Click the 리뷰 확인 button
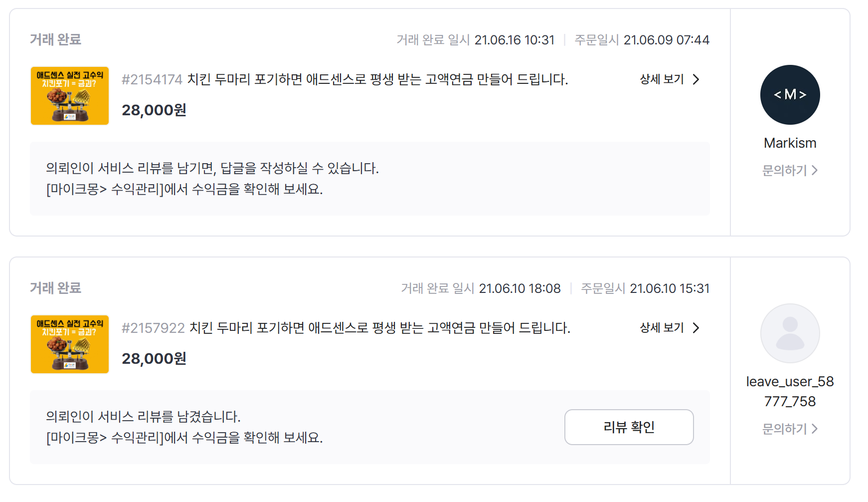This screenshot has width=868, height=502. [x=629, y=427]
